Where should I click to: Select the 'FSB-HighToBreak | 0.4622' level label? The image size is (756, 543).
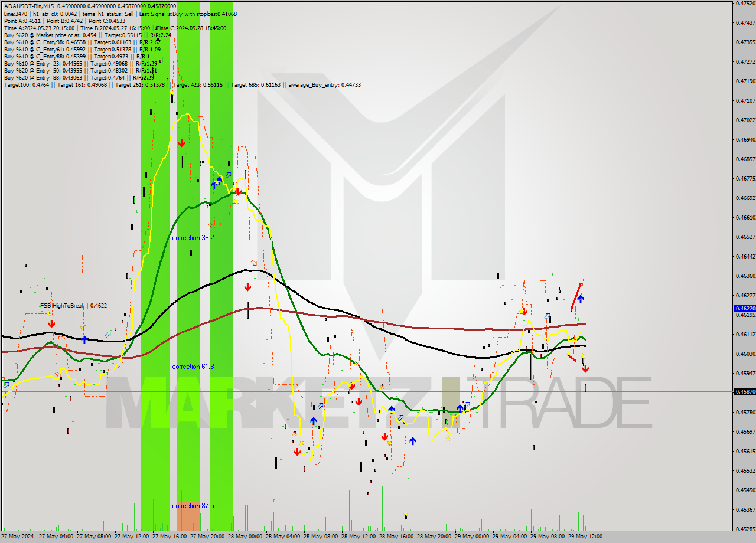coord(73,306)
